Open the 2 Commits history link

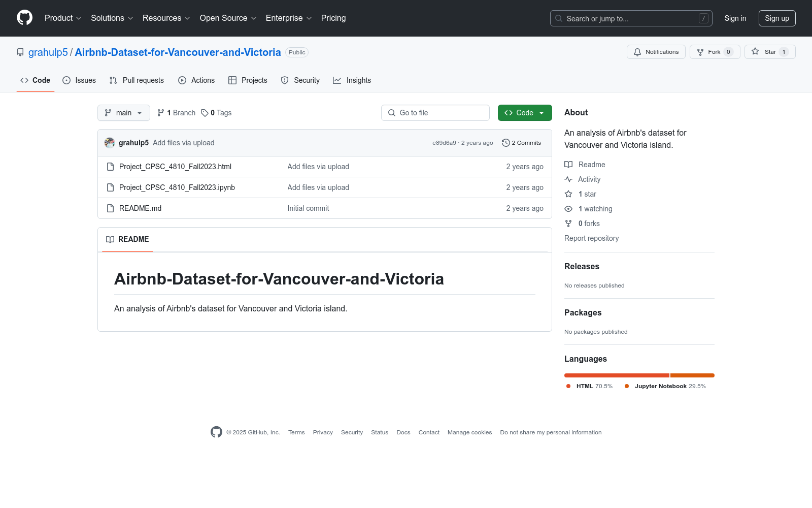[x=521, y=143]
